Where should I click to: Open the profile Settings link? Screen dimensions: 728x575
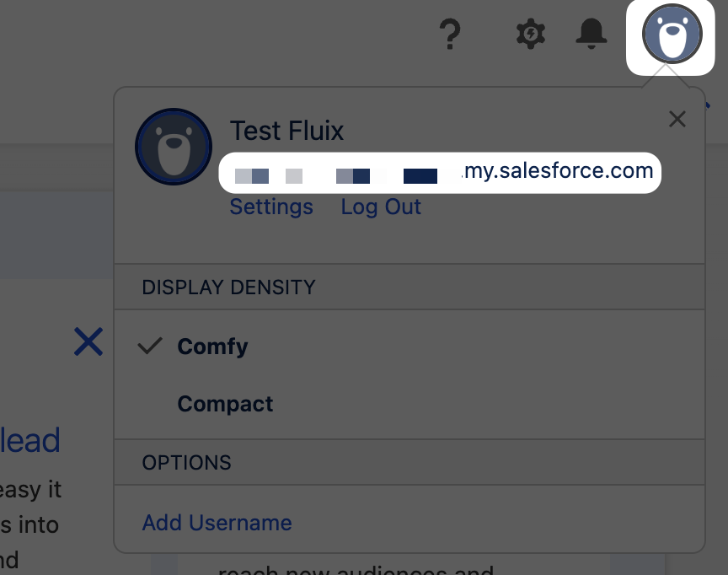[271, 207]
